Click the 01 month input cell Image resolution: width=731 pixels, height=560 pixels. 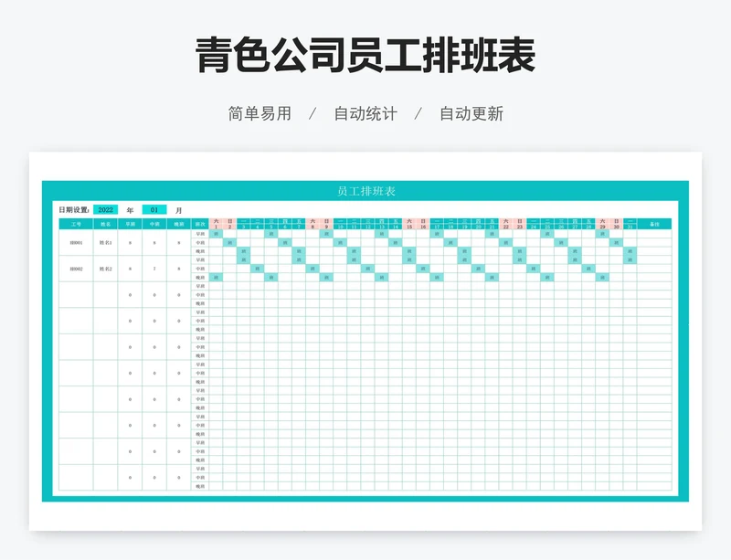click(154, 210)
